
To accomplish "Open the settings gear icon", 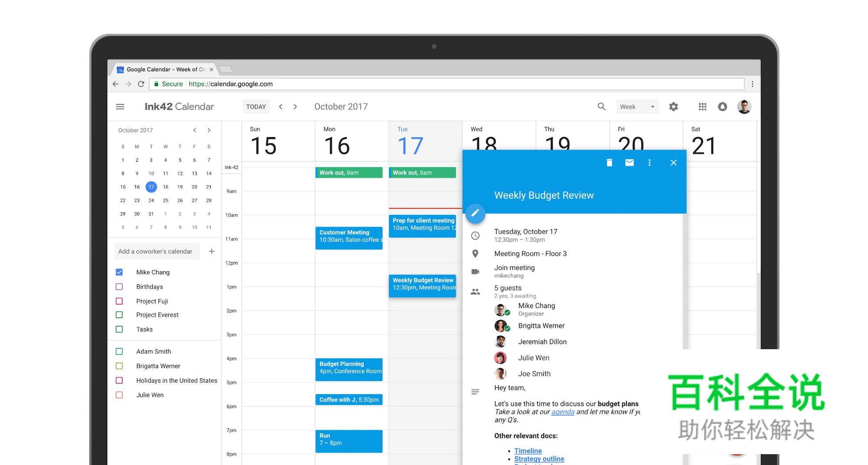I will (673, 107).
